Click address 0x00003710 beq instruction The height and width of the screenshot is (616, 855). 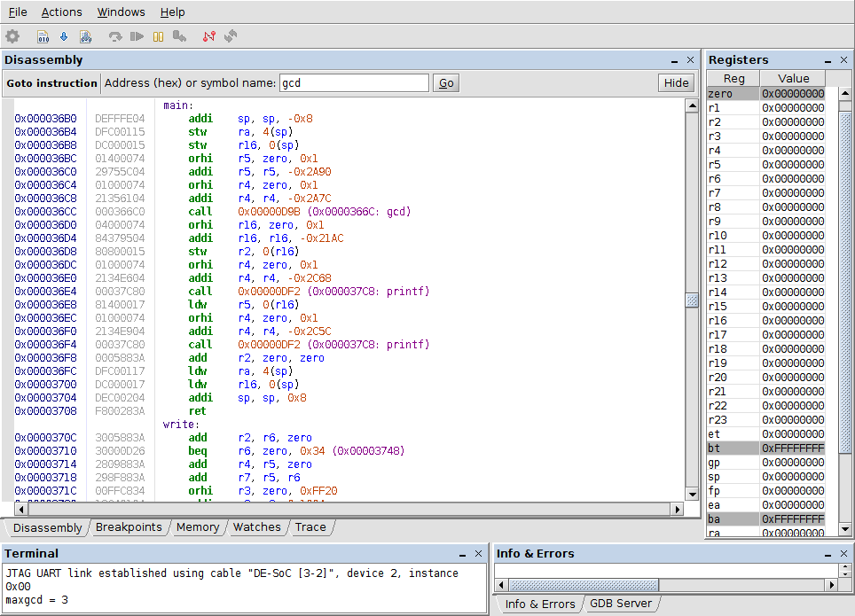point(349,451)
